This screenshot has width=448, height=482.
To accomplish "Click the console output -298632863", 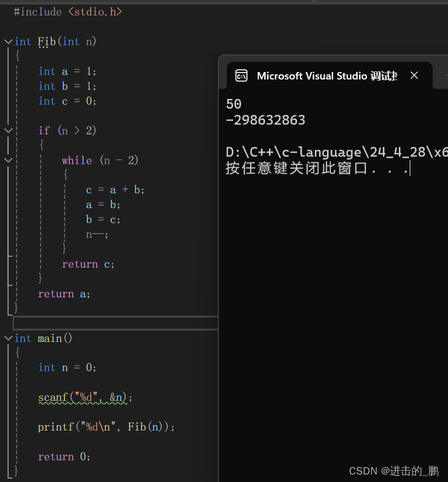I will (x=266, y=120).
